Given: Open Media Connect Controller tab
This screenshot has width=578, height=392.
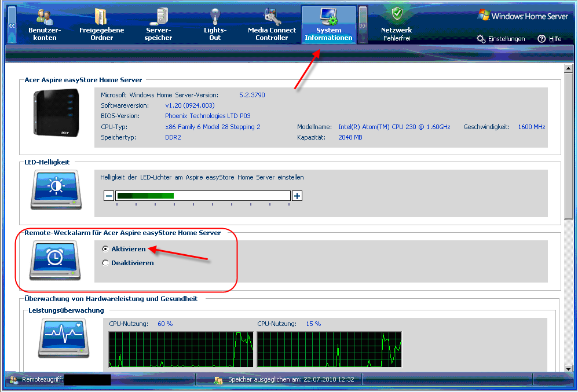Looking at the screenshot, I should tap(272, 25).
